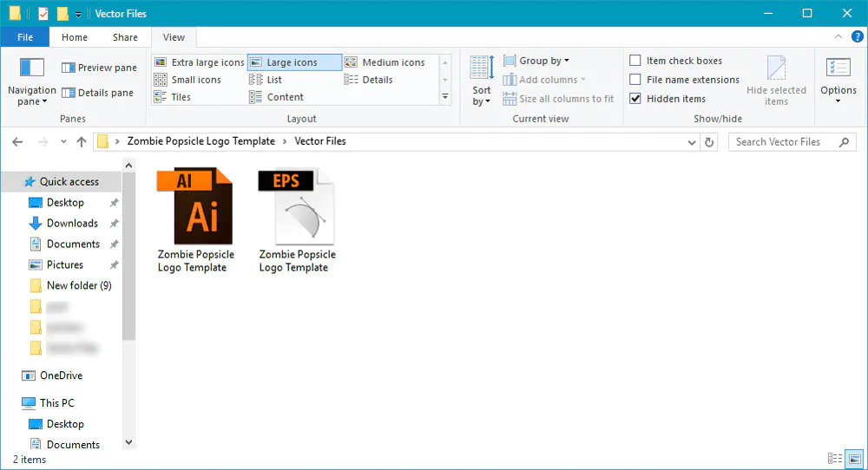Open the Group by dropdown
This screenshot has width=868, height=470.
point(536,61)
